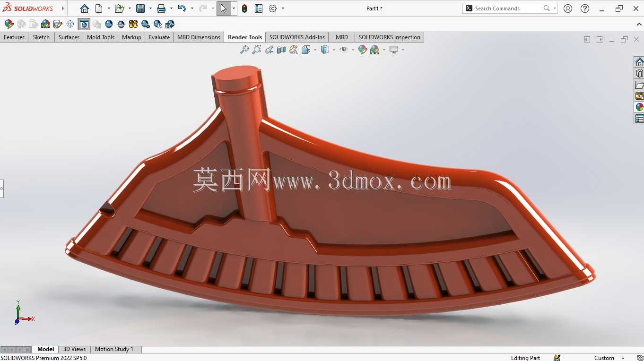Image resolution: width=644 pixels, height=361 pixels.
Task: Activate the Select cursor tool
Action: [x=224, y=9]
